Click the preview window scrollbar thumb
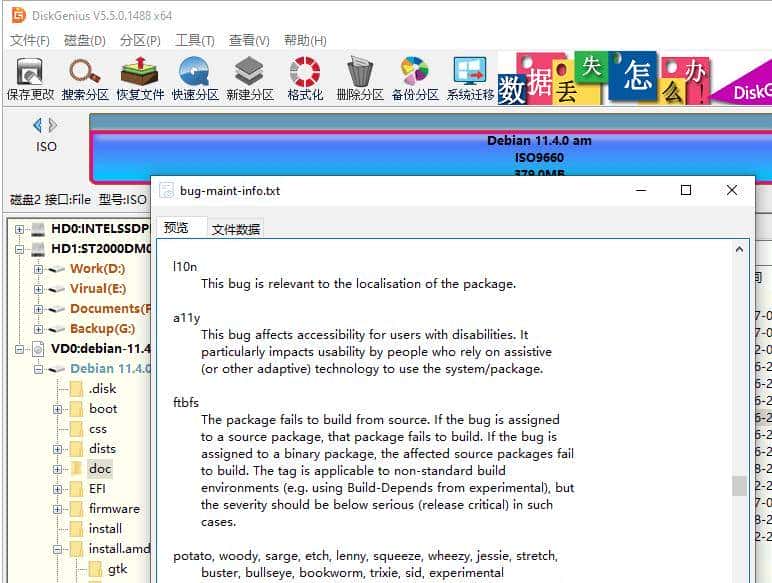Image resolution: width=772 pixels, height=583 pixels. point(739,486)
